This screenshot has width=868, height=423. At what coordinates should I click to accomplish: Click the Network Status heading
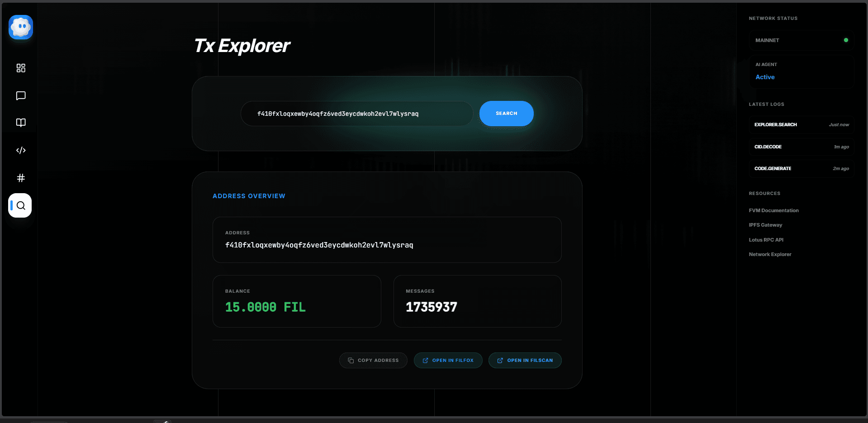tap(773, 19)
